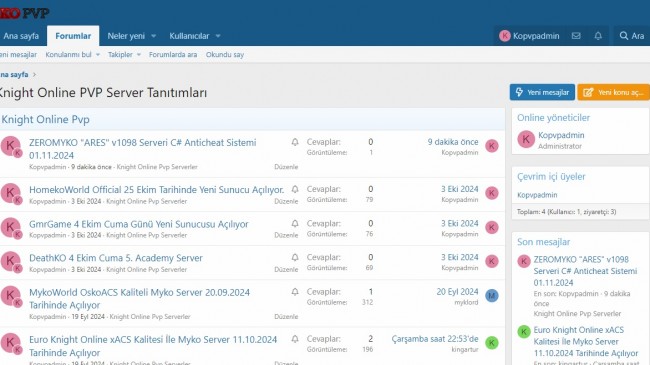
Task: Open last poster avatar on GmrGame row
Action: [492, 227]
